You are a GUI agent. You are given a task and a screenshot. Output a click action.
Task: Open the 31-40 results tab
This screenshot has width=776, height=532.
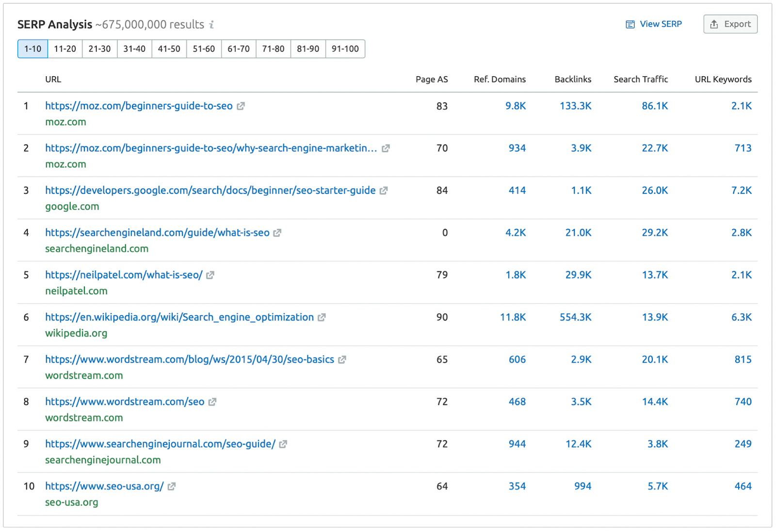tap(134, 49)
